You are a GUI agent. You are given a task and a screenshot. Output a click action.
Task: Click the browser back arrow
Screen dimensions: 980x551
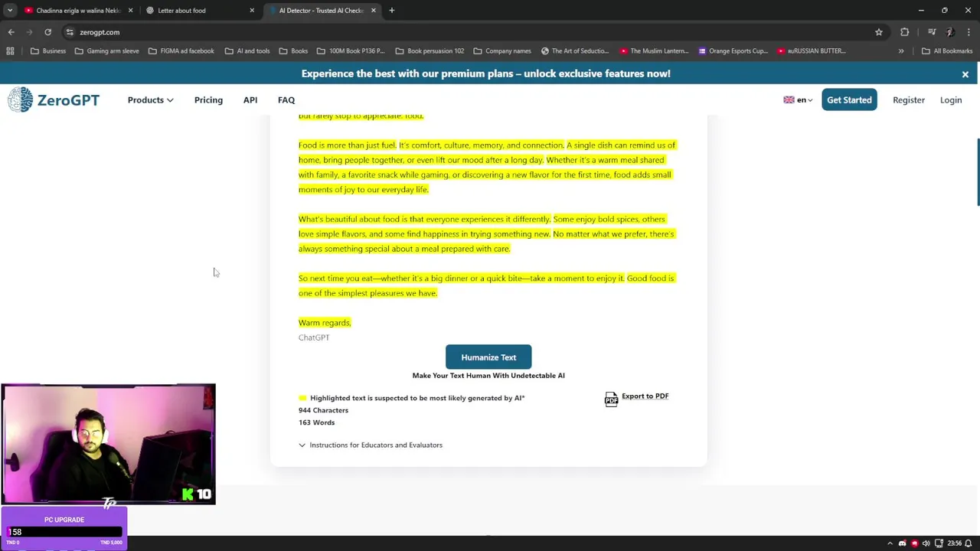click(11, 32)
